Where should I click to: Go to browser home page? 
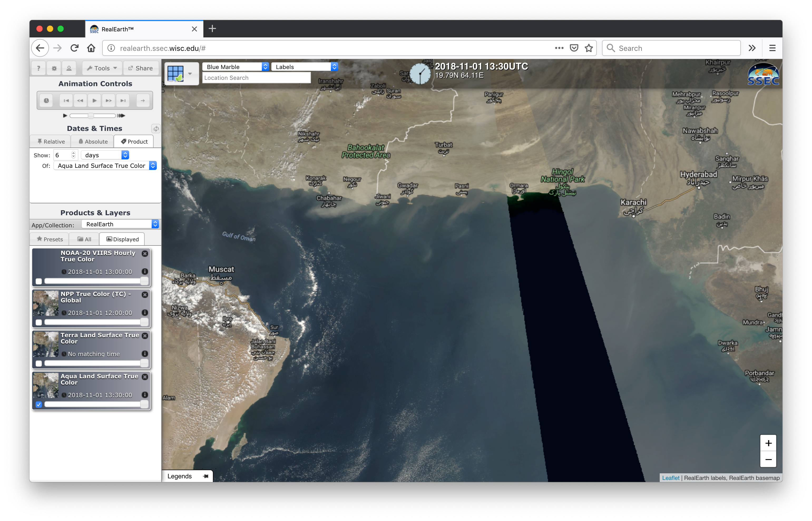91,48
